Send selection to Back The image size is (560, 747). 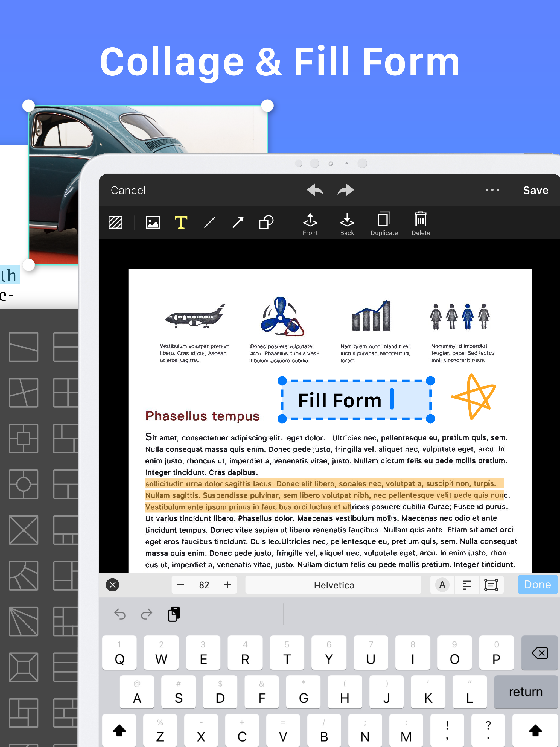click(347, 224)
